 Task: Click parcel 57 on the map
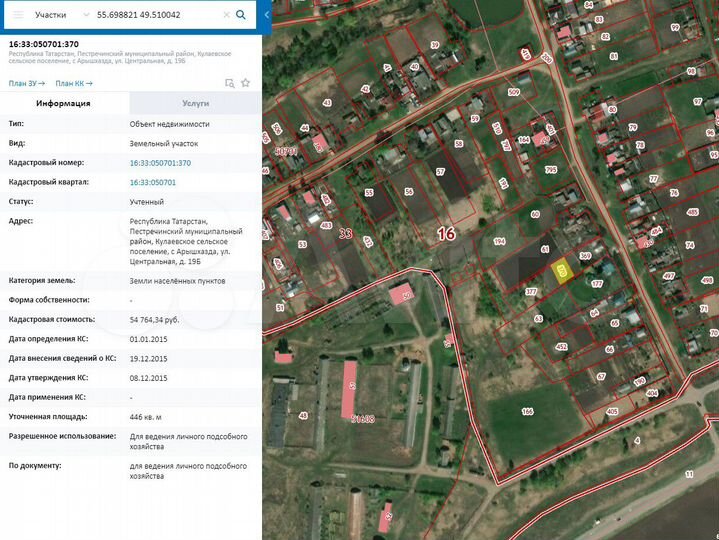[440, 172]
